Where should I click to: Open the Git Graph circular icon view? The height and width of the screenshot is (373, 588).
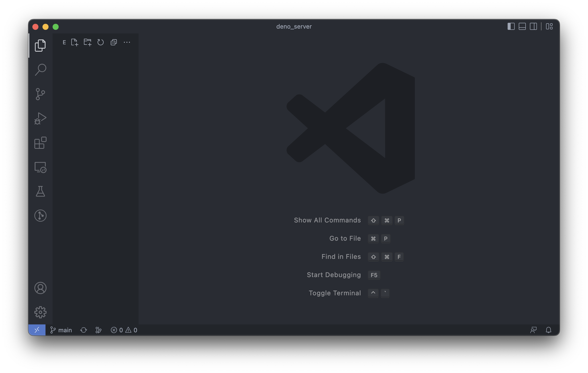click(40, 216)
